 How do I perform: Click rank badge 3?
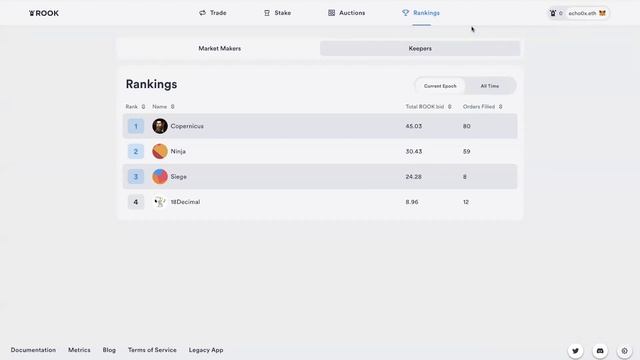coord(136,177)
